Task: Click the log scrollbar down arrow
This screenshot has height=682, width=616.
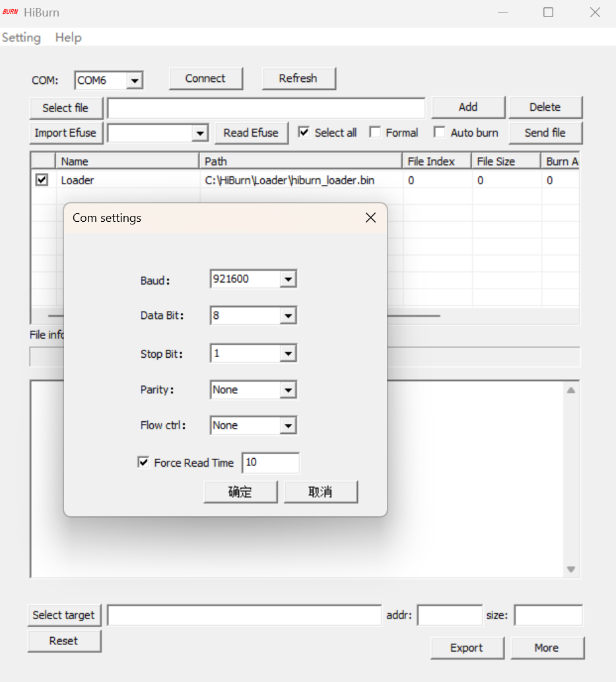Action: (571, 569)
